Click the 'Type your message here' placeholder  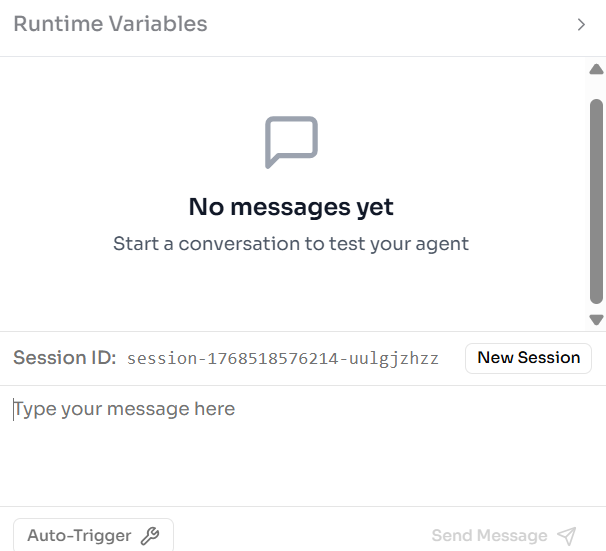click(125, 409)
